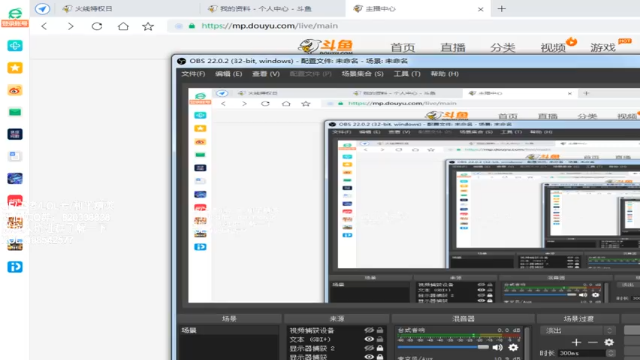Go to Douyu 视频 link
This screenshot has height=360, width=640.
[x=553, y=47]
